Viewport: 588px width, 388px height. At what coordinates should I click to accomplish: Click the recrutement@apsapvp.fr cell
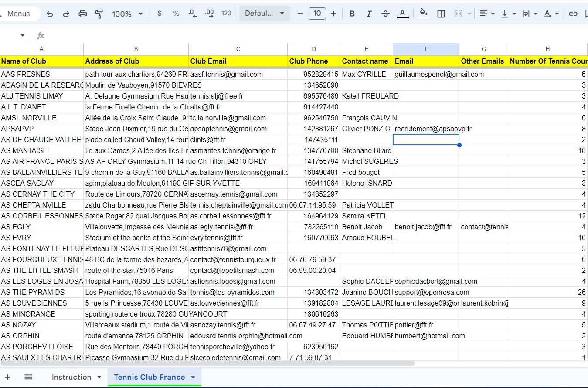pos(426,129)
